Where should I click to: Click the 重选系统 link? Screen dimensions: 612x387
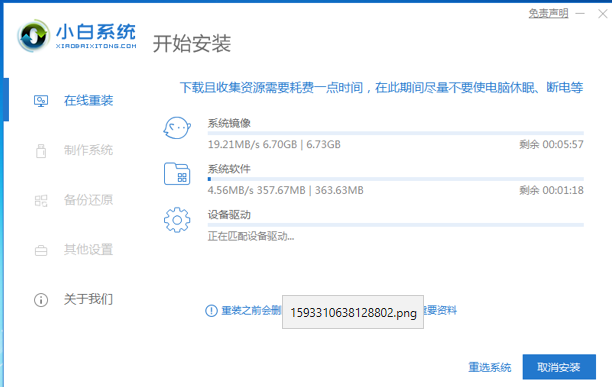tap(490, 367)
